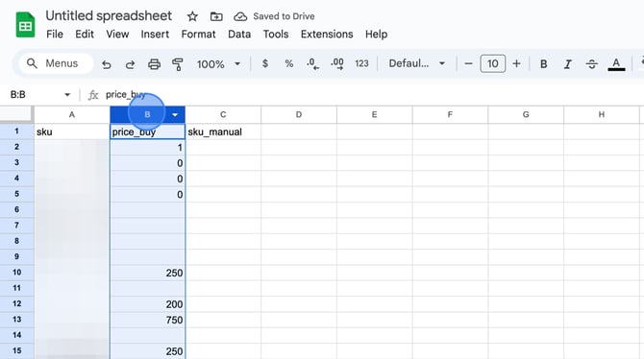Check the Saved to Drive cloud status
This screenshot has width=644, height=359.
click(240, 16)
